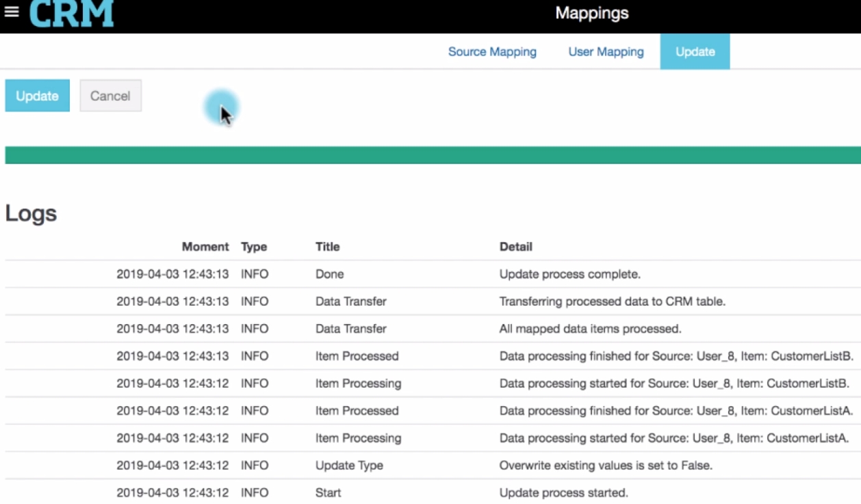This screenshot has height=504, width=861.
Task: Select the Done log entry title
Action: tap(329, 274)
